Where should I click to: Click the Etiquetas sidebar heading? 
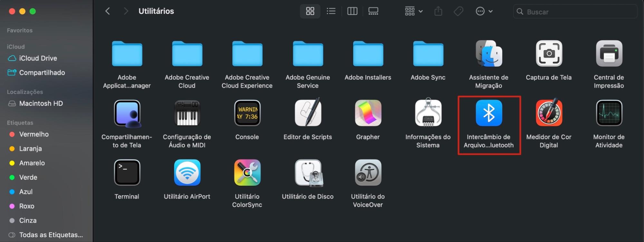tap(20, 123)
